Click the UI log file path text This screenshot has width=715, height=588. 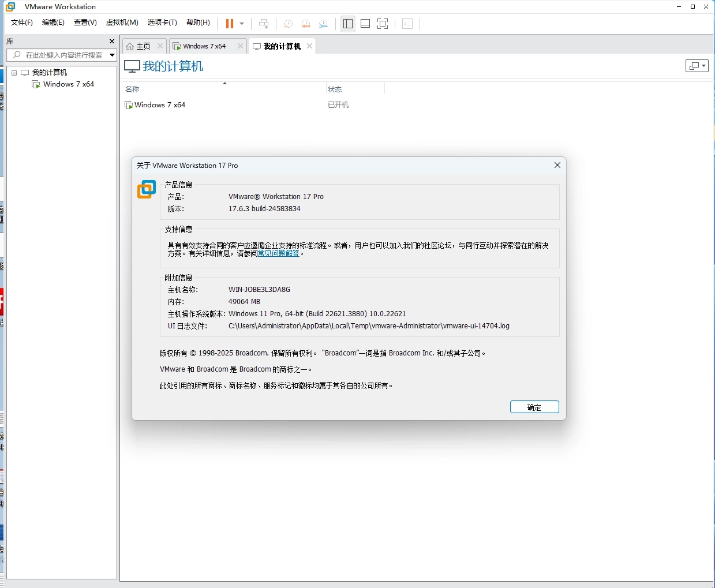point(369,326)
